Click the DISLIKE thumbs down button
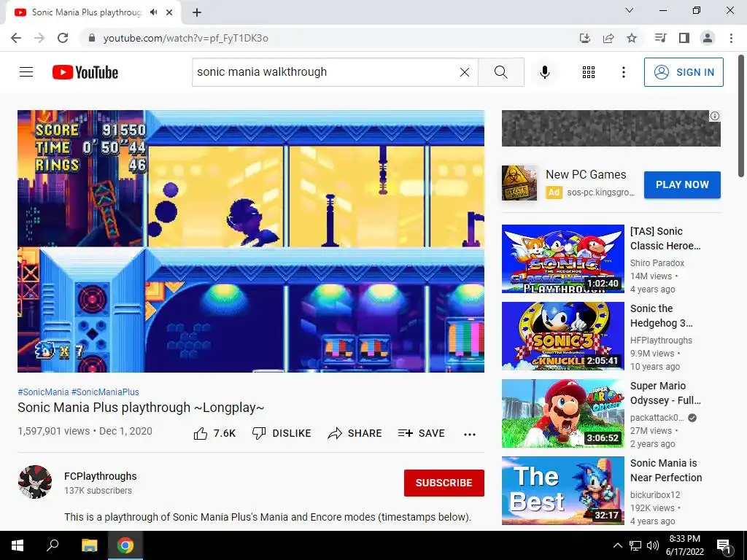 pos(282,433)
